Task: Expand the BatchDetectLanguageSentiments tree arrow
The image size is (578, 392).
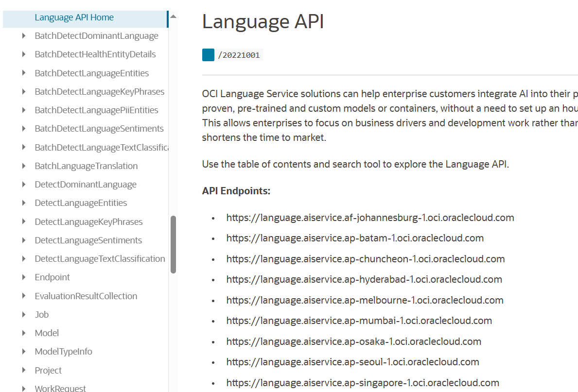Action: [x=24, y=129]
